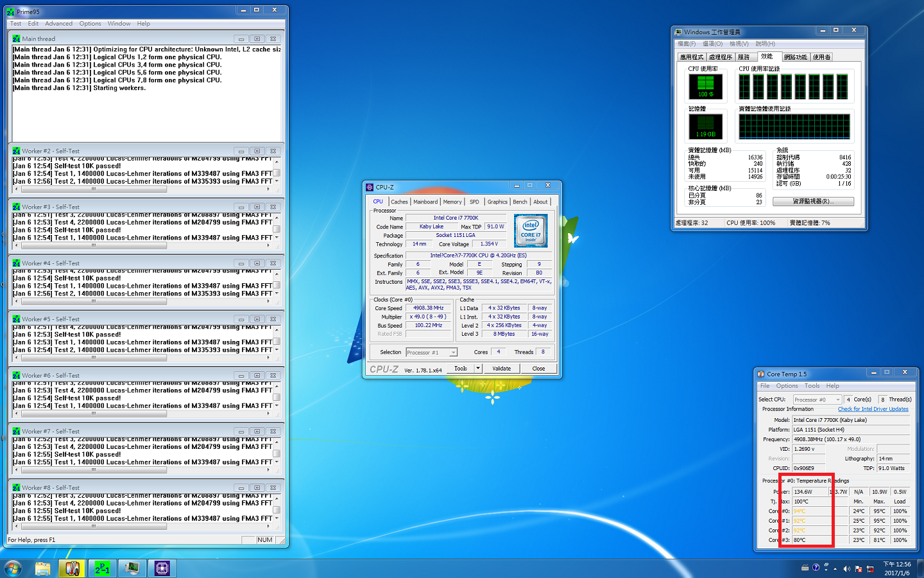The width and height of the screenshot is (924, 578).
Task: Select Task Manager's 處理程序 tab
Action: click(x=721, y=57)
